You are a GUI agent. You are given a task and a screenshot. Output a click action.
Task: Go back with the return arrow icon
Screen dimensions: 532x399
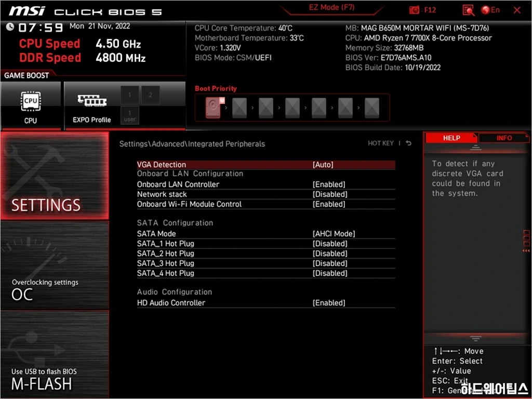(408, 143)
